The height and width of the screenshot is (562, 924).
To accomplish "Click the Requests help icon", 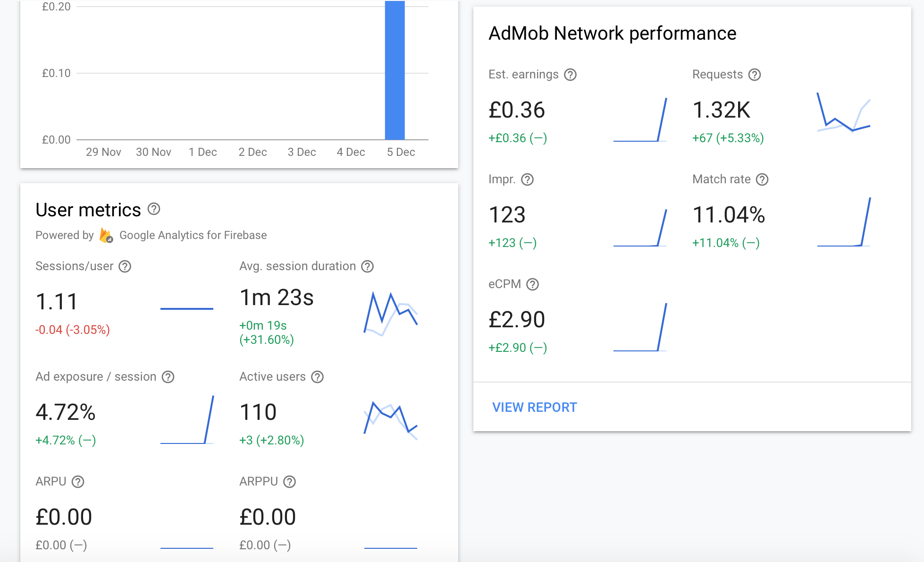I will point(755,75).
